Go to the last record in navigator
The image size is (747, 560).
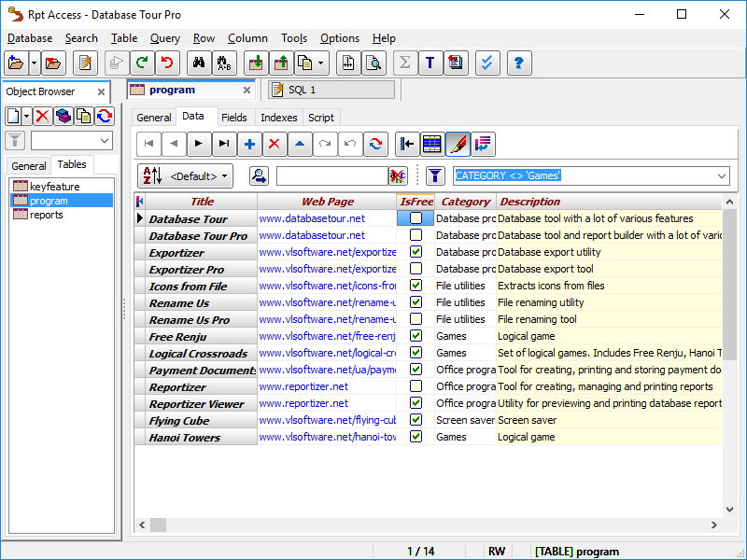[223, 144]
